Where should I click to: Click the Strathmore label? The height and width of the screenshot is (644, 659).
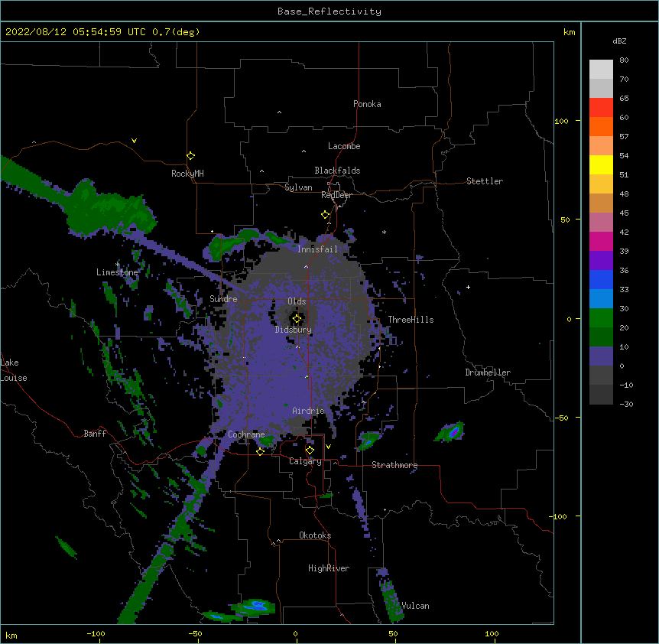(x=394, y=465)
